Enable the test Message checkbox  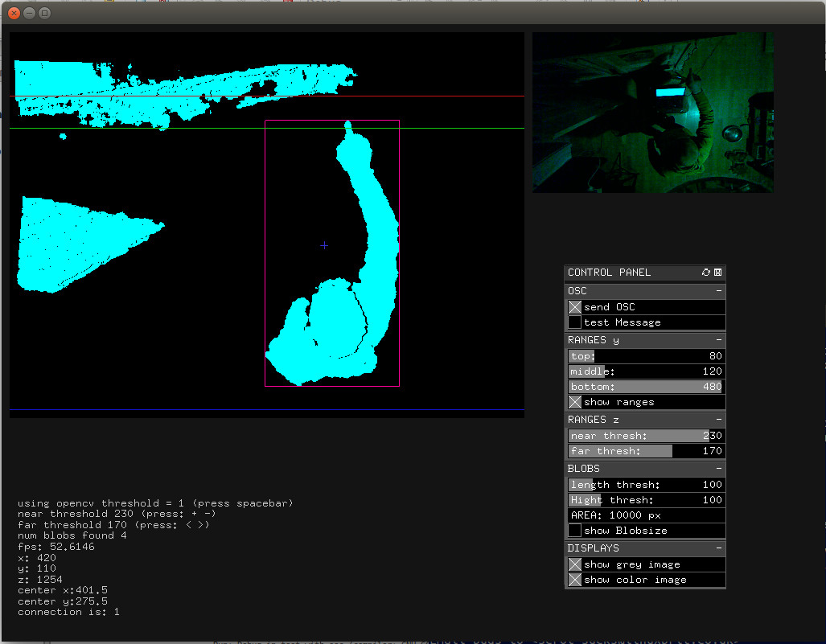pyautogui.click(x=575, y=322)
